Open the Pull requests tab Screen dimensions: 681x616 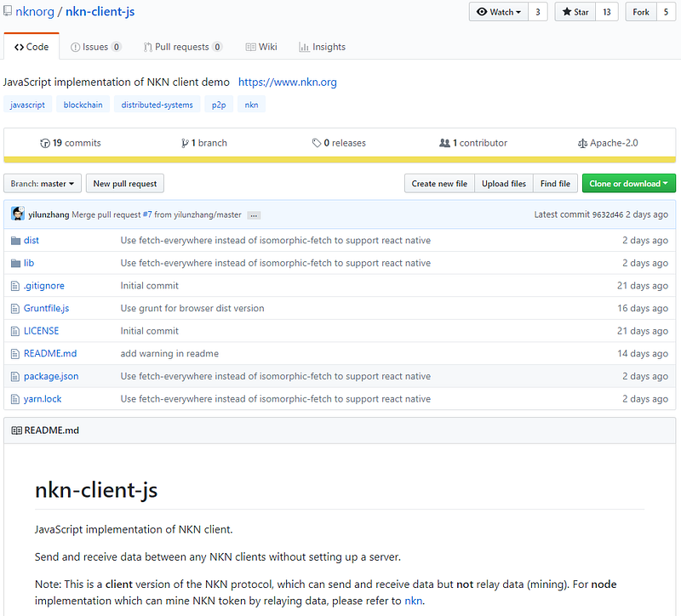[x=183, y=47]
